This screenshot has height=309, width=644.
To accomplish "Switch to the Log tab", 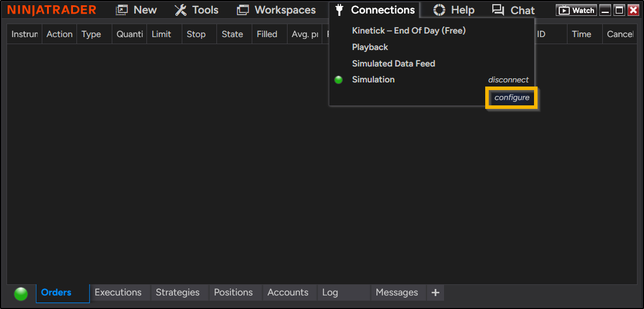I will pos(344,293).
